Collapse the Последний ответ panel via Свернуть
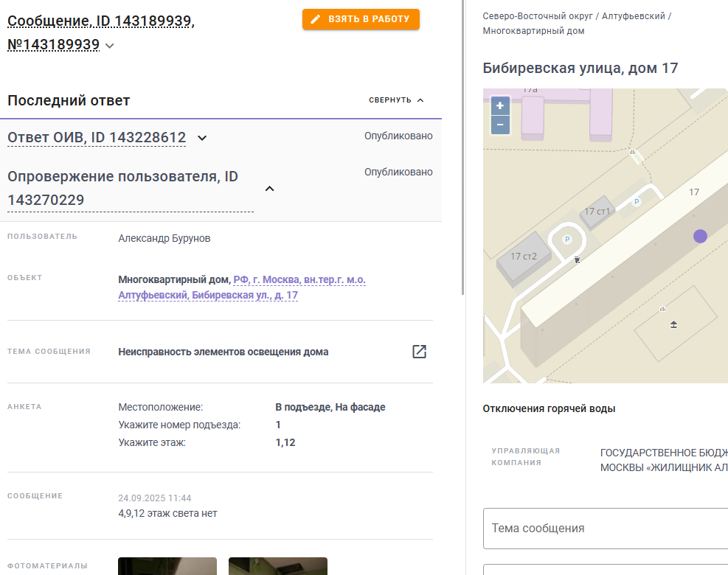728x575 pixels. 396,100
